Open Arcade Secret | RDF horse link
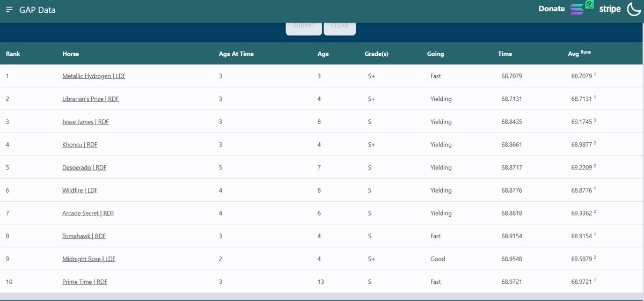Image resolution: width=644 pixels, height=301 pixels. tap(88, 213)
